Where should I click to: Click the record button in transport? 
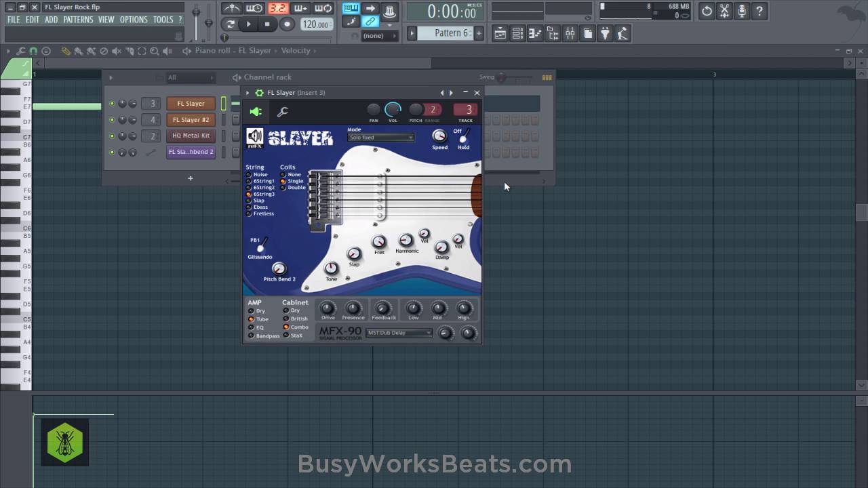click(x=287, y=24)
